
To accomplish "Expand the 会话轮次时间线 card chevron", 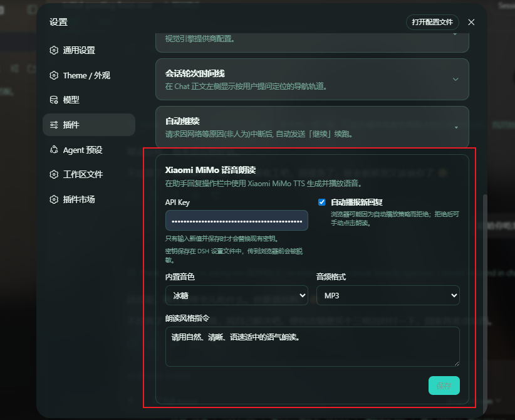I will [455, 79].
